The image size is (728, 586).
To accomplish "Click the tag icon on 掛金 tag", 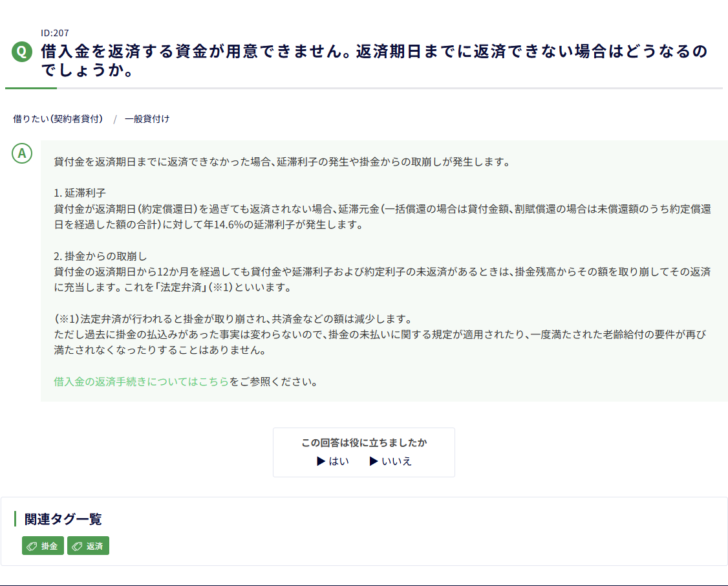I will click(32, 547).
